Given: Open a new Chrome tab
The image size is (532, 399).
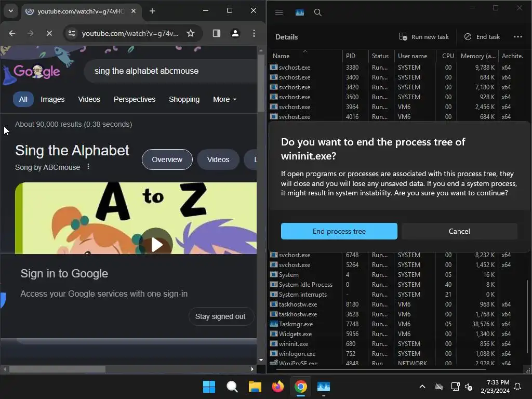Looking at the screenshot, I should tap(152, 11).
